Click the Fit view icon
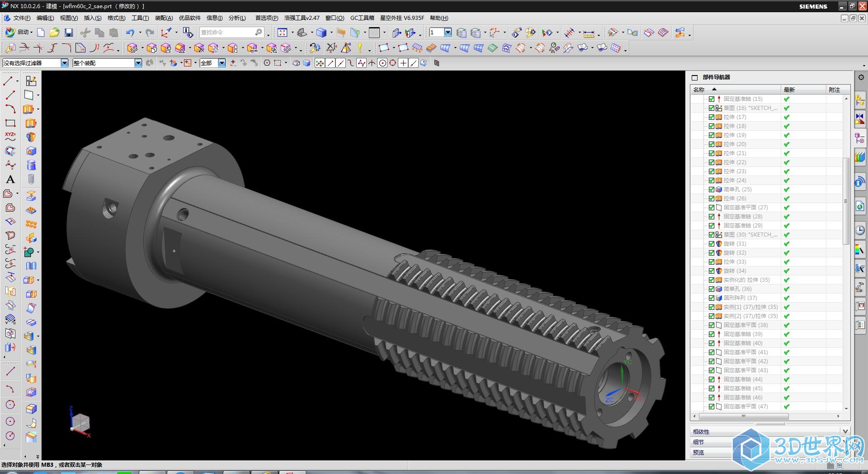 point(283,33)
